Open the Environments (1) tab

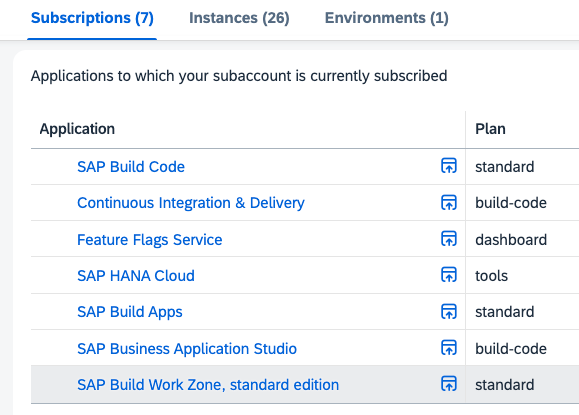[x=387, y=18]
